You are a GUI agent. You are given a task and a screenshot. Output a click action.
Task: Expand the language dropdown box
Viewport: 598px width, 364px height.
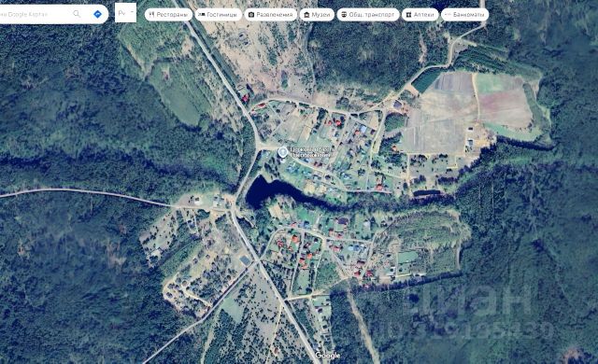tap(125, 12)
